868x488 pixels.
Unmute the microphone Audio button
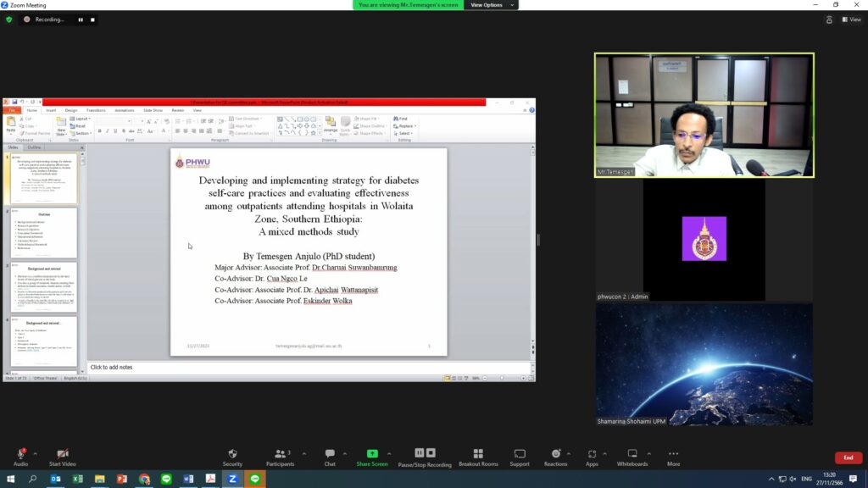click(20, 454)
